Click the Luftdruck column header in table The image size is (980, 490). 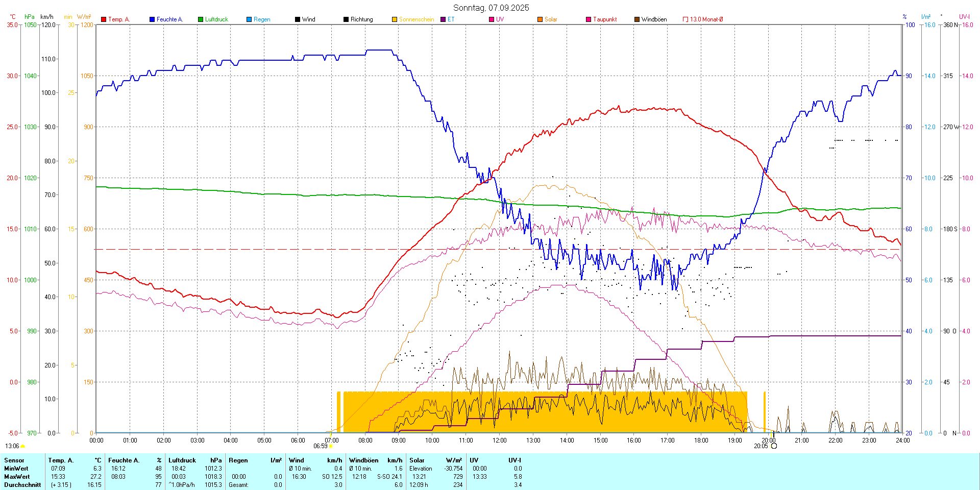pyautogui.click(x=182, y=460)
